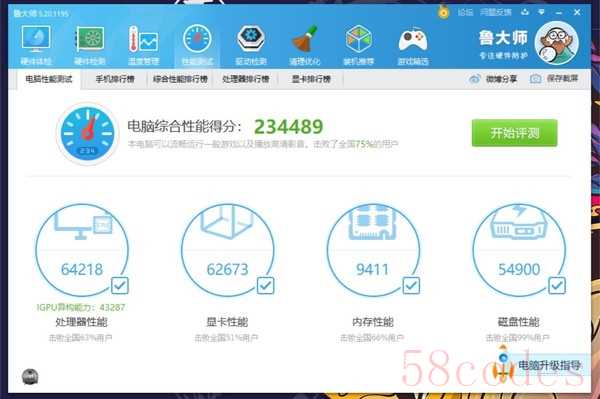This screenshot has height=399, width=600.
Task: Close the 鲁大师 window
Action: (577, 12)
